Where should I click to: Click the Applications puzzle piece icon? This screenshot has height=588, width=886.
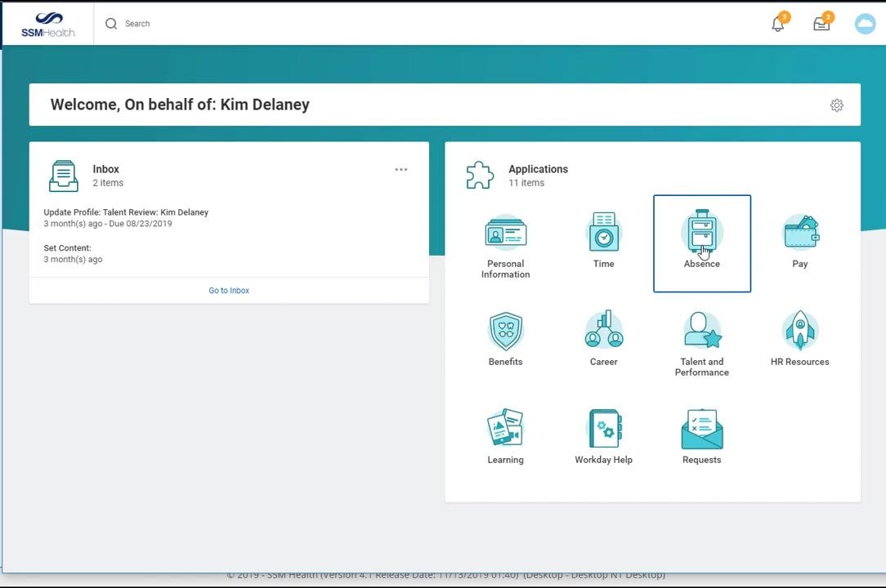[x=480, y=175]
